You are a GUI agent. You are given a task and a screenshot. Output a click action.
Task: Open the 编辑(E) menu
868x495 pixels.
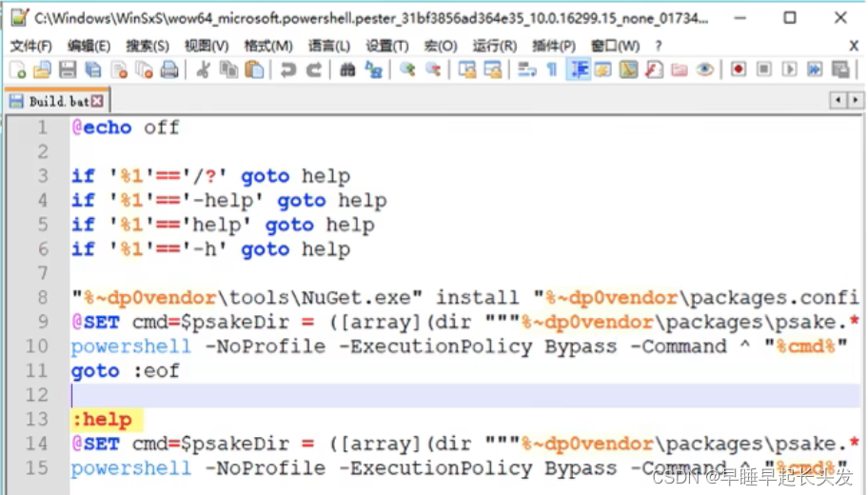pos(89,46)
